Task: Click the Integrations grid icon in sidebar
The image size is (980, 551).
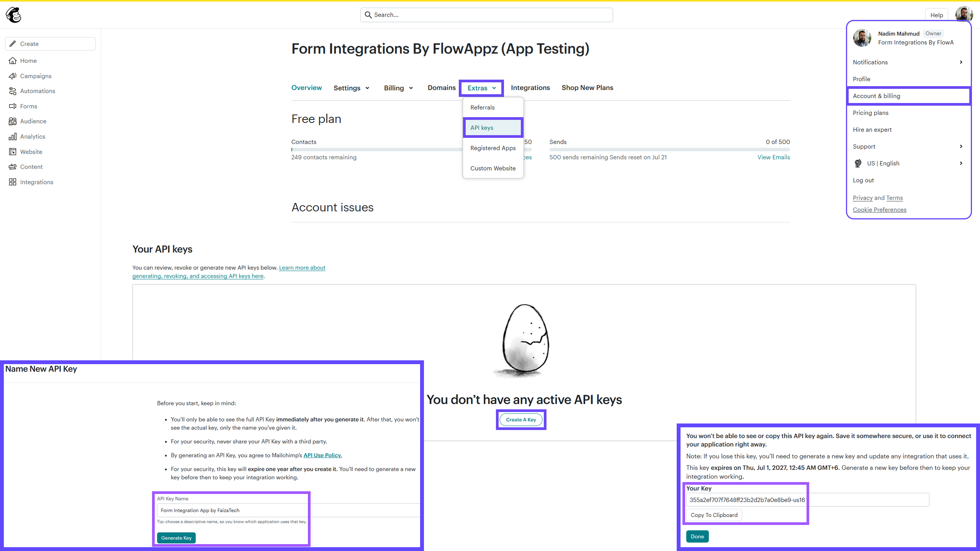Action: [13, 182]
